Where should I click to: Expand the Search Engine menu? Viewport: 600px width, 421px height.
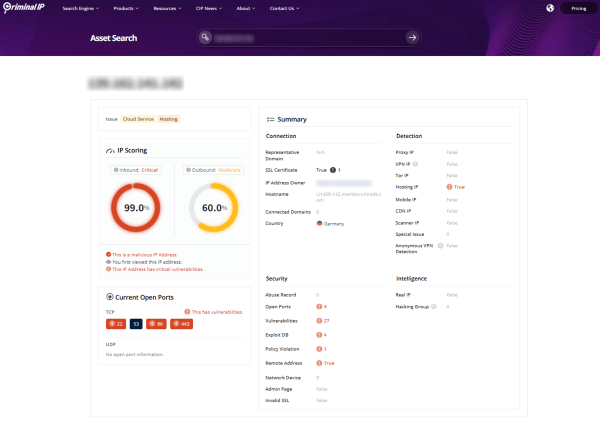tap(81, 8)
